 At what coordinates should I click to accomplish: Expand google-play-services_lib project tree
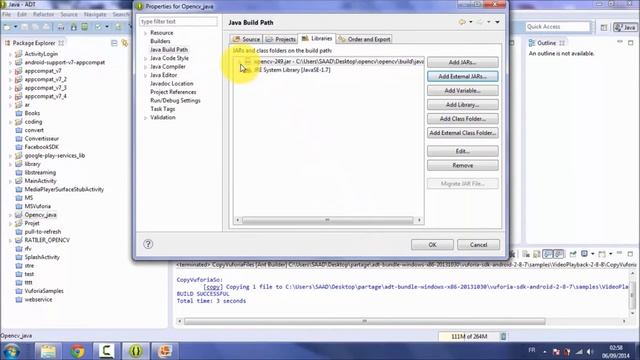click(10, 156)
